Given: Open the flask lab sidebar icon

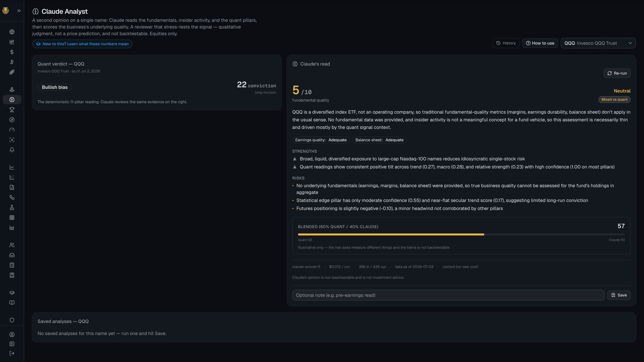Looking at the screenshot, I should (12, 208).
